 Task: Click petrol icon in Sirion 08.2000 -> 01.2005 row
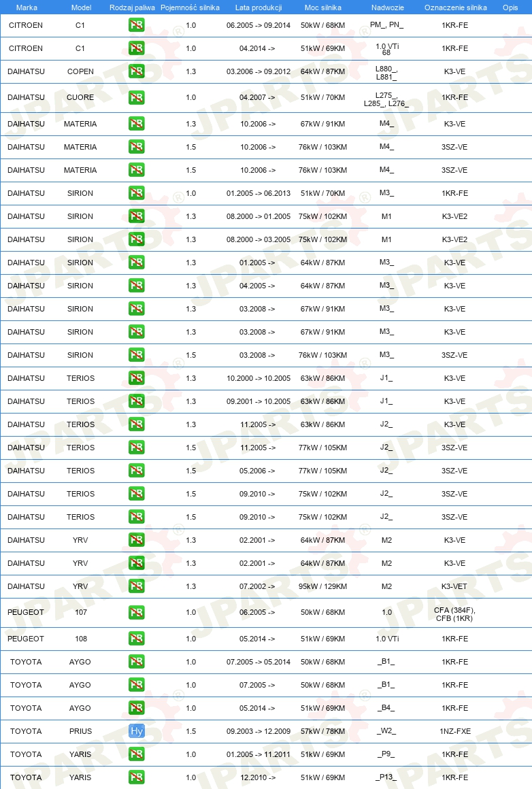point(136,216)
